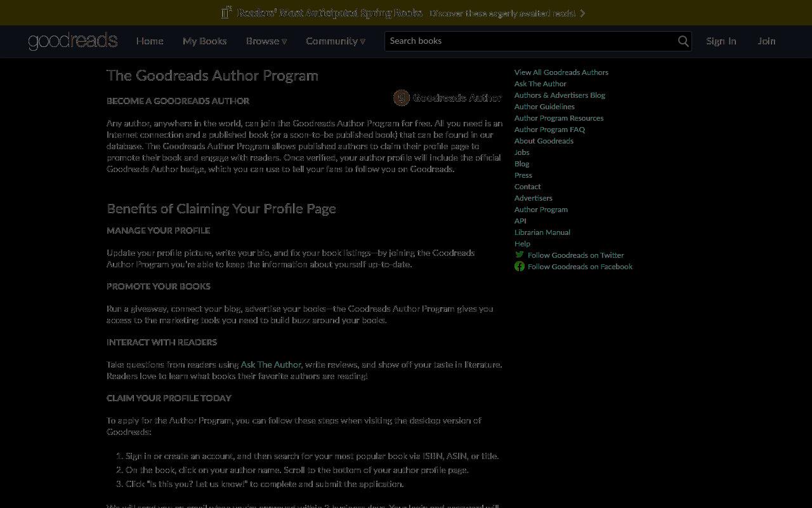This screenshot has height=508, width=812.
Task: Expand the Browse dropdown
Action: point(266,41)
